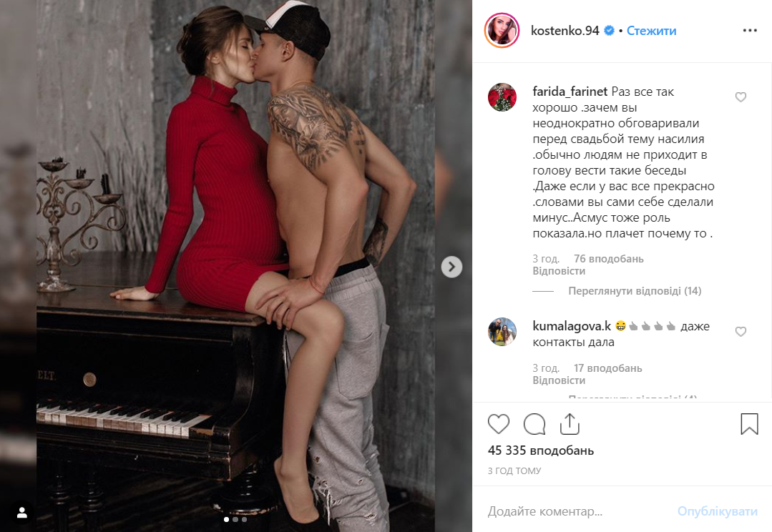Screen dimensions: 772x532
Task: Save post with bookmark icon
Action: (749, 424)
